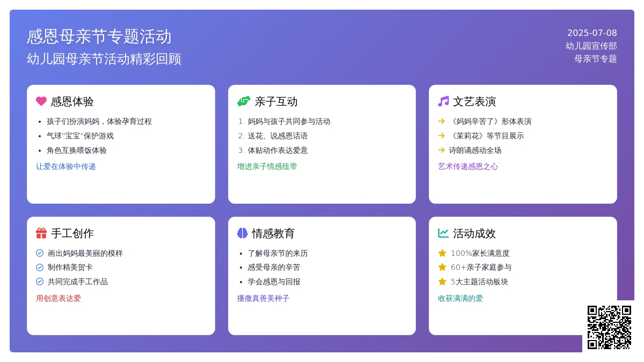Click the QR code in the corner
The width and height of the screenshot is (644, 362).
point(609,327)
